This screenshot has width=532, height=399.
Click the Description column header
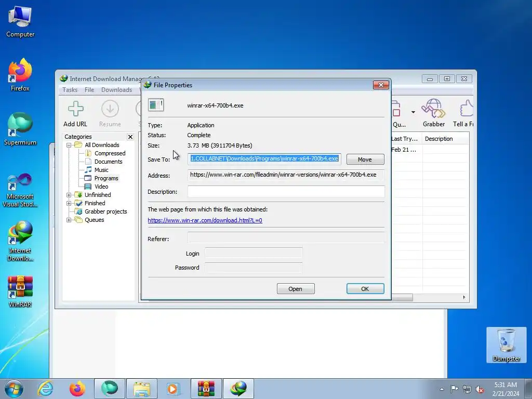(x=445, y=139)
